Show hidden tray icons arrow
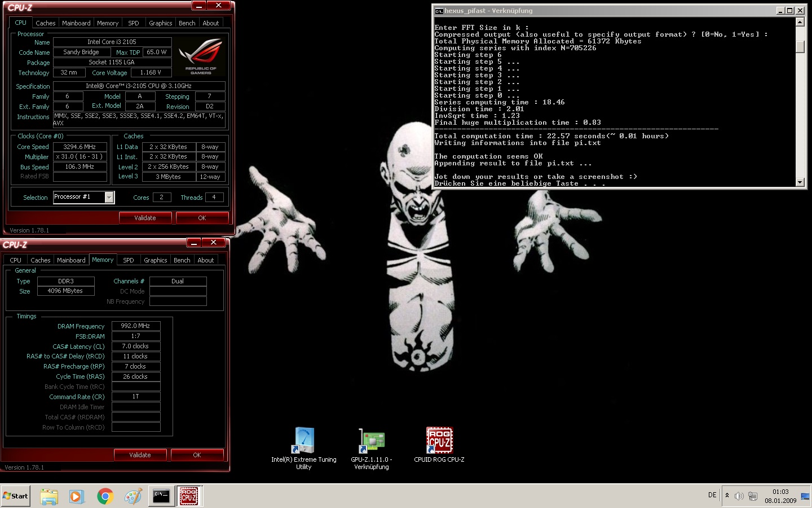 pyautogui.click(x=727, y=496)
